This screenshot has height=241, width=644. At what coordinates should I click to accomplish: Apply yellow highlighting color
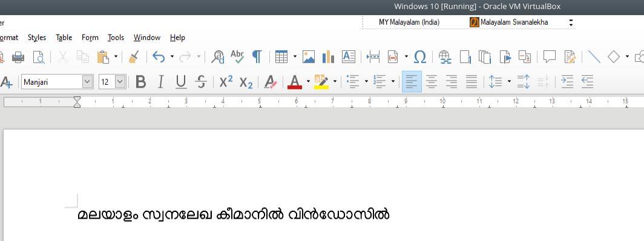[x=321, y=82]
